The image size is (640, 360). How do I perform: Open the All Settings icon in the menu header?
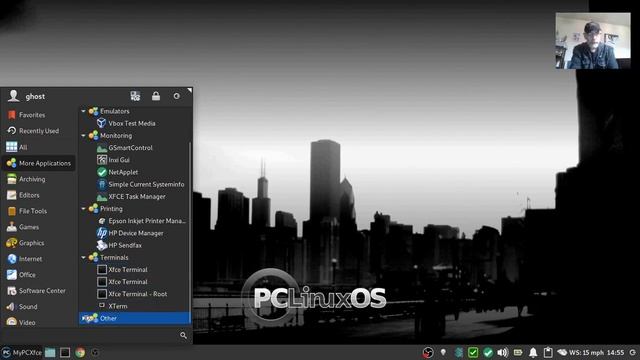click(135, 96)
